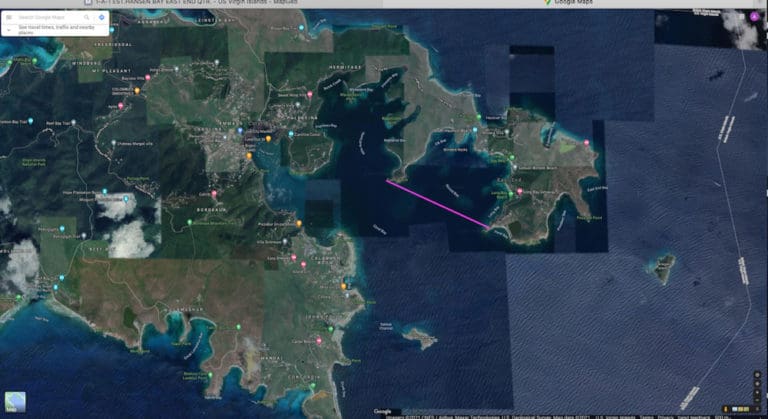Image resolution: width=768 pixels, height=419 pixels.
Task: Zoom out with the minus control
Action: point(757,400)
